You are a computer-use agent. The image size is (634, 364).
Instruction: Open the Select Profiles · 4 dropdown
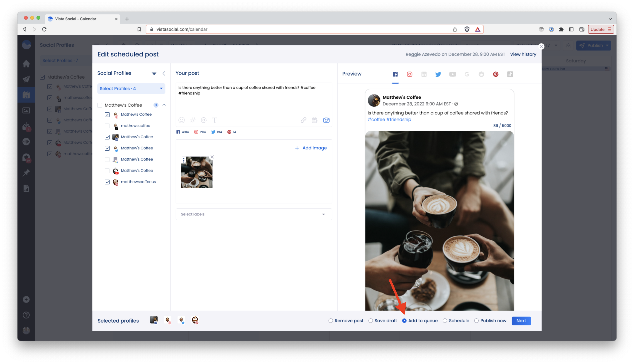pyautogui.click(x=131, y=88)
